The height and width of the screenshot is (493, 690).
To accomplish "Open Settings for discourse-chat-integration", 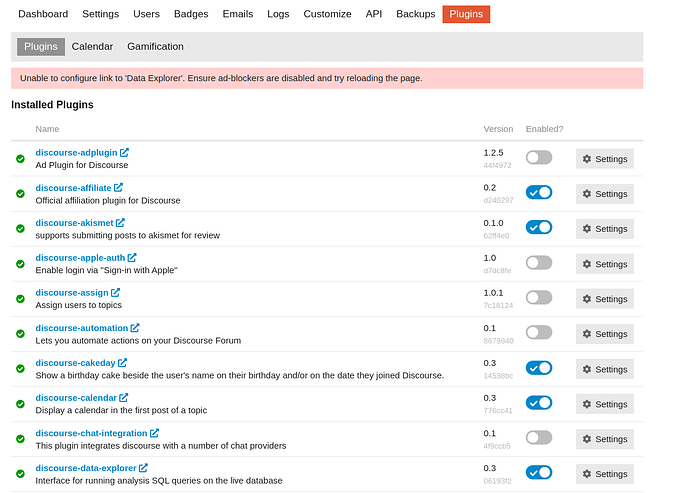I will tap(605, 439).
